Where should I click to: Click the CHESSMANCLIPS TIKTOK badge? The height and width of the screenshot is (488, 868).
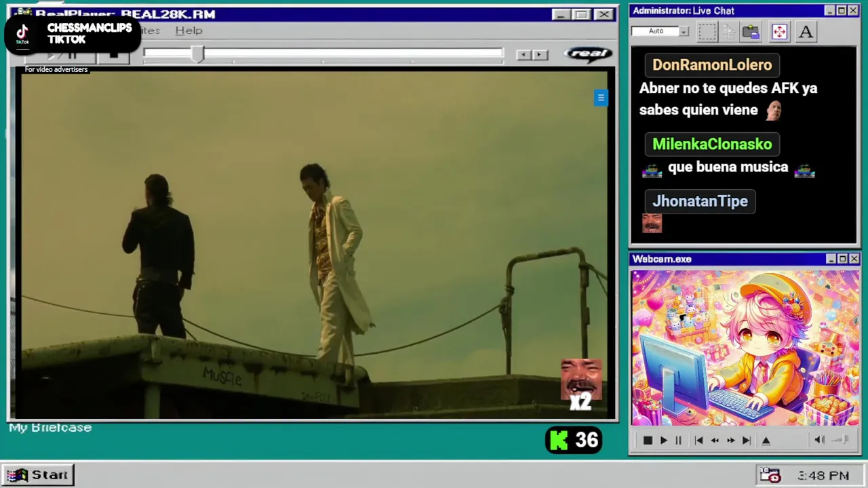pos(73,34)
